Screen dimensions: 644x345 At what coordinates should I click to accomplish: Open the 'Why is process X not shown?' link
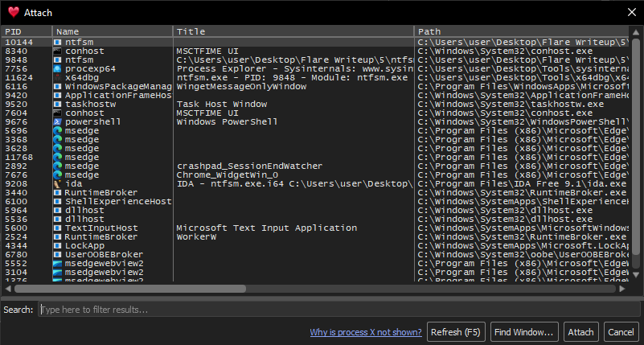tap(366, 332)
